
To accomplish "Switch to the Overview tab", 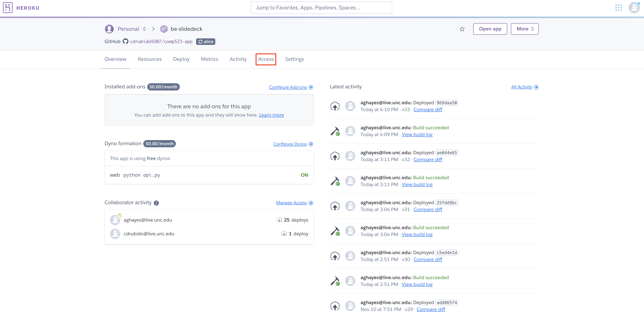I will (115, 59).
